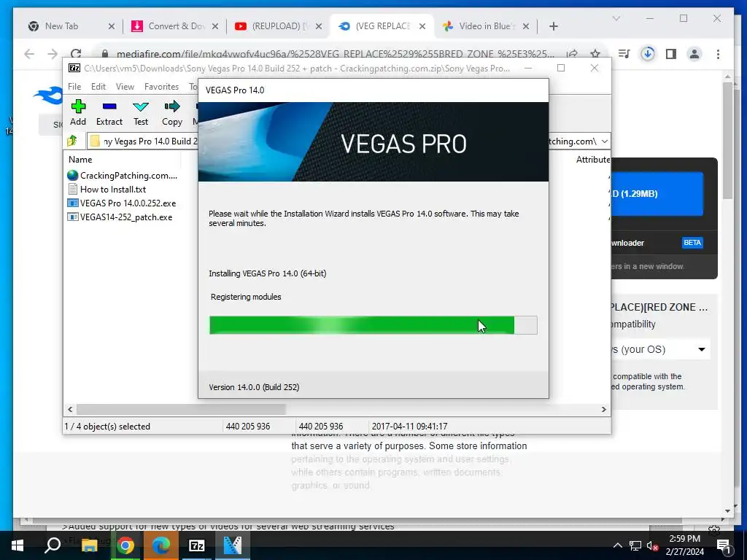
Task: Bookmark this page with the star icon
Action: coord(595,54)
